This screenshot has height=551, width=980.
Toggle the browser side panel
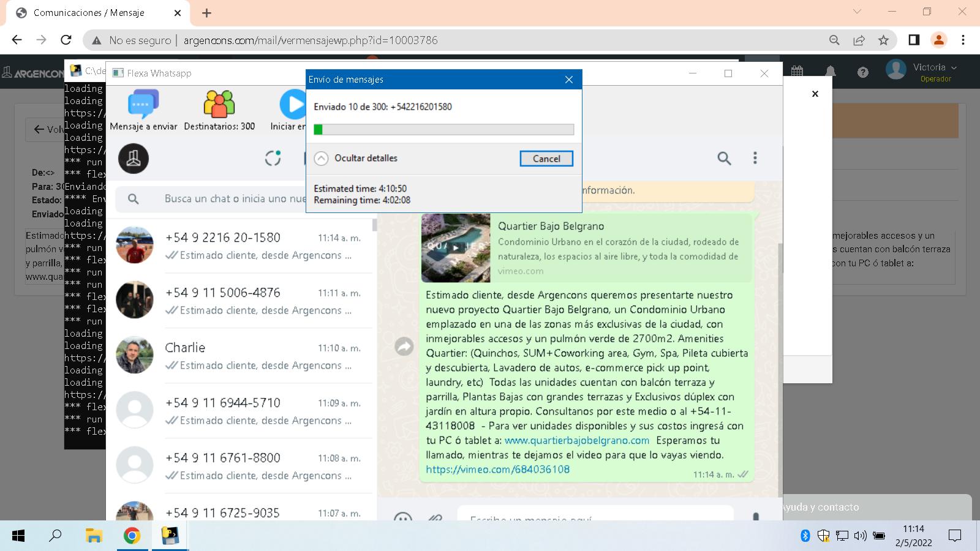(x=914, y=40)
